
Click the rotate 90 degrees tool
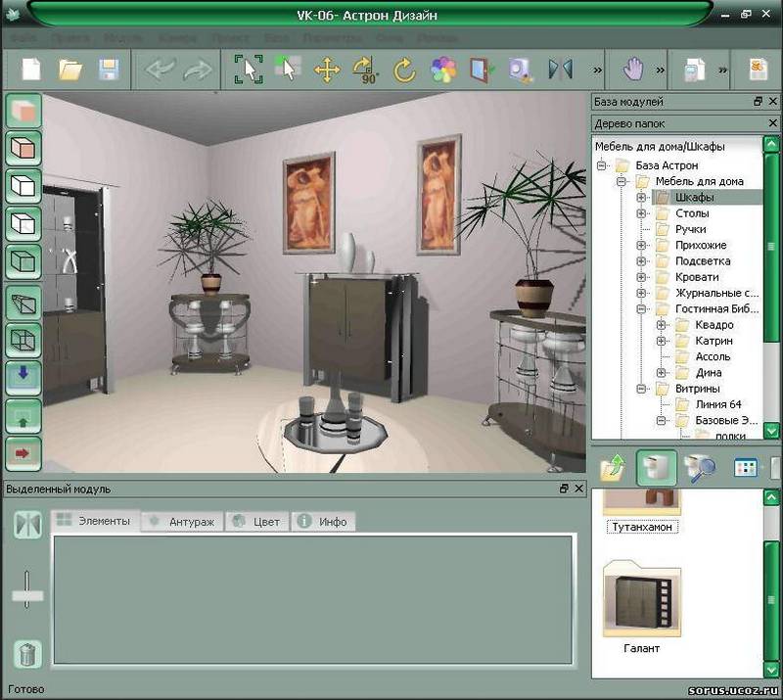tap(364, 70)
